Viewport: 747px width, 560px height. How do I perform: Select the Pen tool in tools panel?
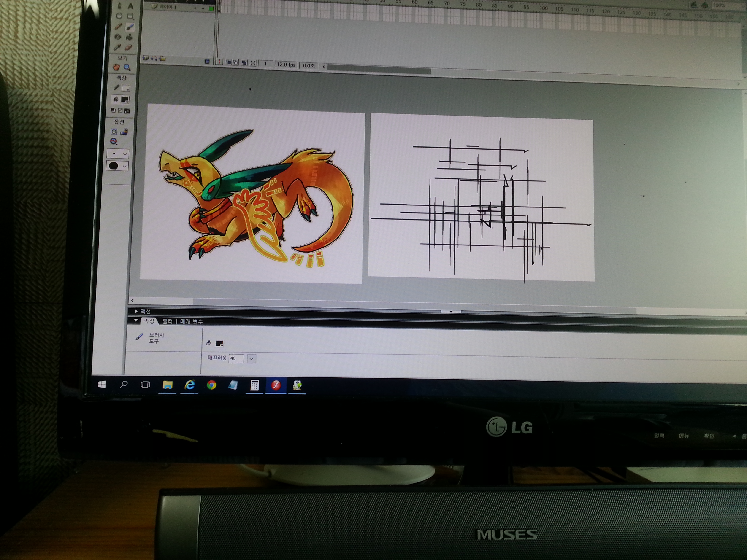click(x=120, y=6)
